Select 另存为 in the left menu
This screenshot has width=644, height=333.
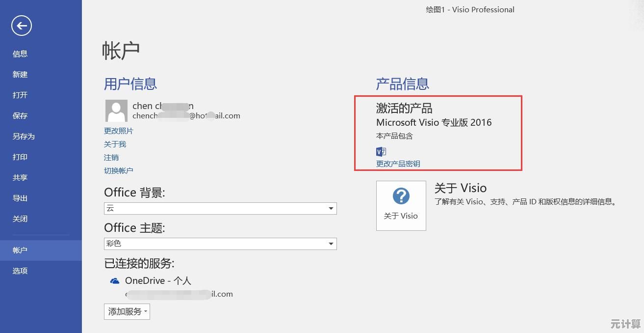point(24,137)
